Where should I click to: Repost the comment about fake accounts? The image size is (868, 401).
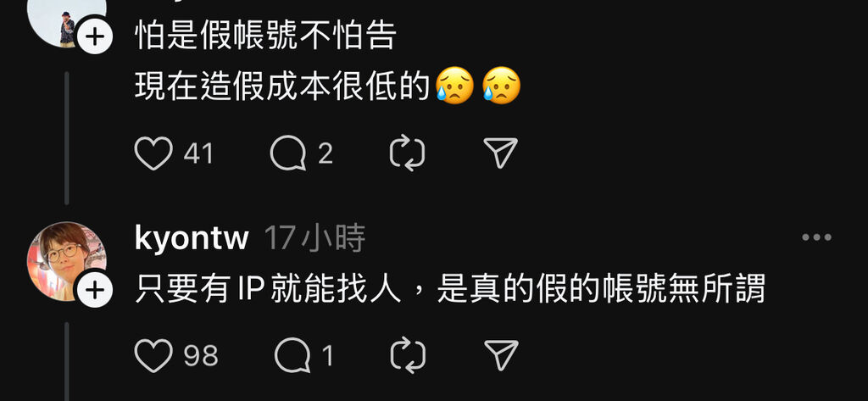[x=407, y=153]
